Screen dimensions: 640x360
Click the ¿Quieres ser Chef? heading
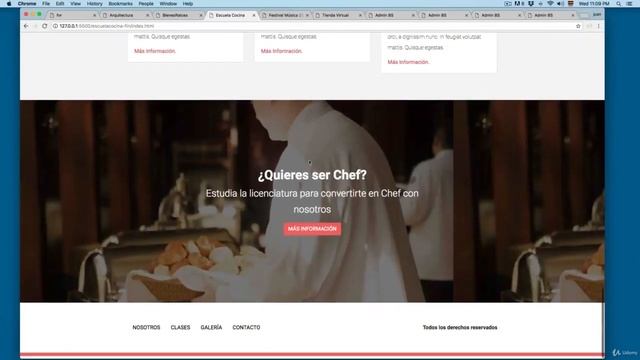point(312,175)
